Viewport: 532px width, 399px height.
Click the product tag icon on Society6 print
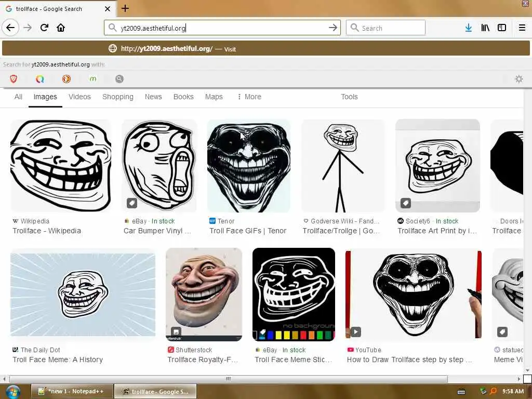tap(406, 203)
